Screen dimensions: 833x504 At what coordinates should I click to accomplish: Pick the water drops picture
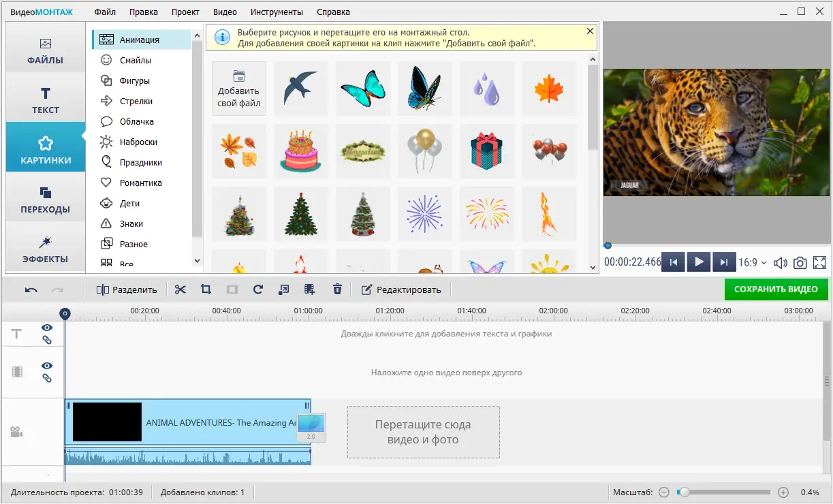pyautogui.click(x=487, y=89)
